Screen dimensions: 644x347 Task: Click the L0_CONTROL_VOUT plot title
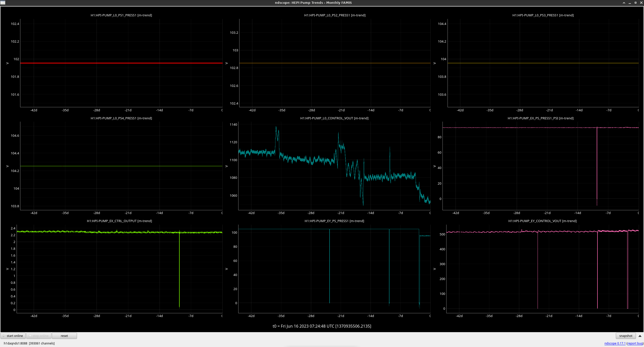[334, 118]
